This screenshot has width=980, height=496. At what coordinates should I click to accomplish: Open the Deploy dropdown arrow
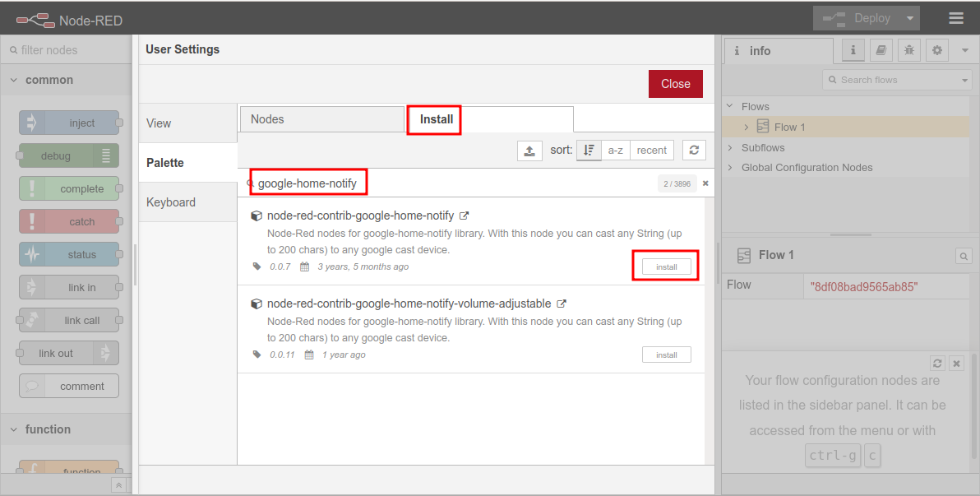click(909, 18)
